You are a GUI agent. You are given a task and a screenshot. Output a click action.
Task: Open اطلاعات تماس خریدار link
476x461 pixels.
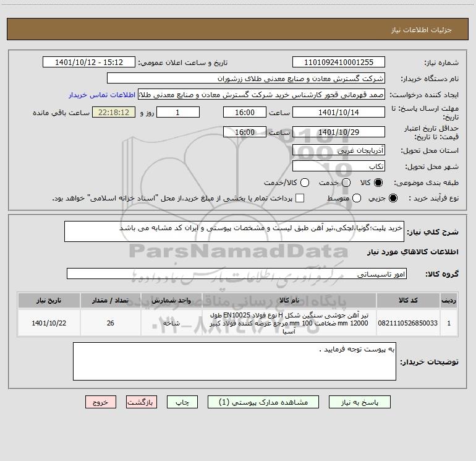[x=102, y=95]
